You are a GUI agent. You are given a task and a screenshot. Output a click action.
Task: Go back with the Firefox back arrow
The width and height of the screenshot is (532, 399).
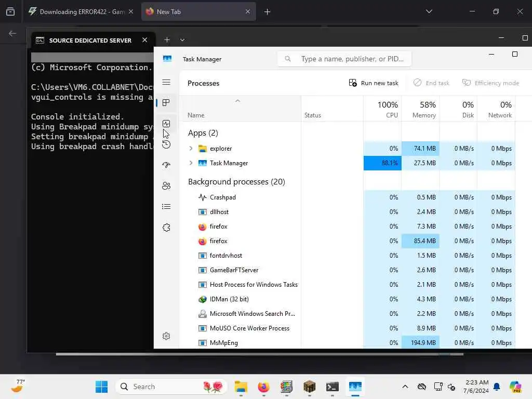tap(12, 34)
